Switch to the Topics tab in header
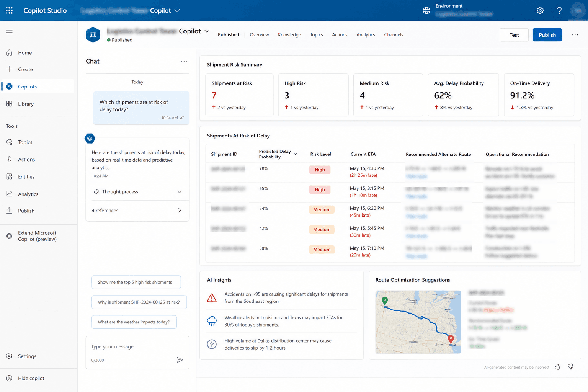 pos(317,35)
